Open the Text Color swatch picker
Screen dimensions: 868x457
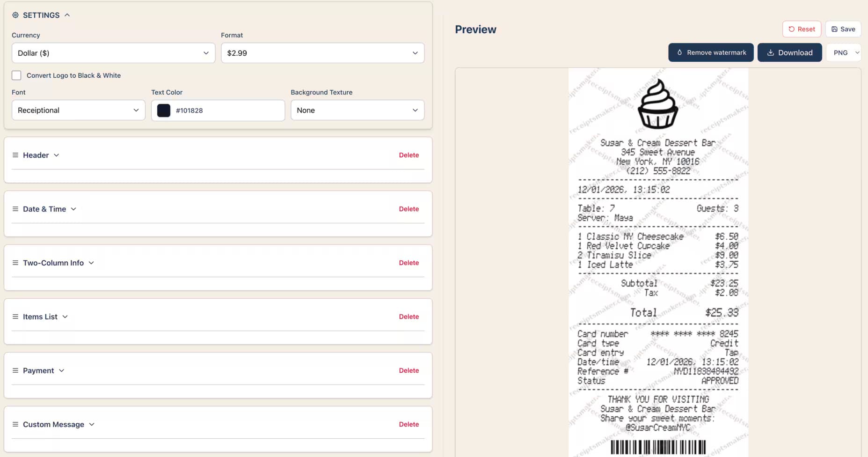tap(163, 110)
